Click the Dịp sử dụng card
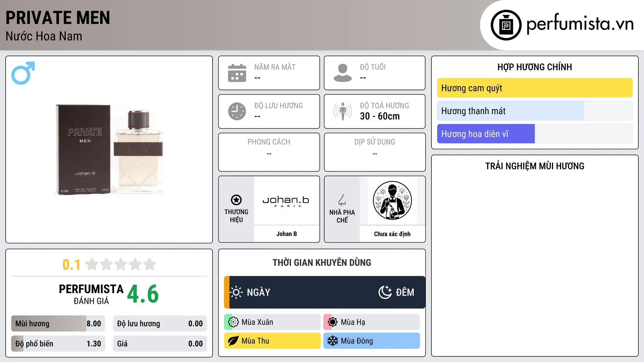Image resolution: width=644 pixels, height=362 pixels. point(375,152)
